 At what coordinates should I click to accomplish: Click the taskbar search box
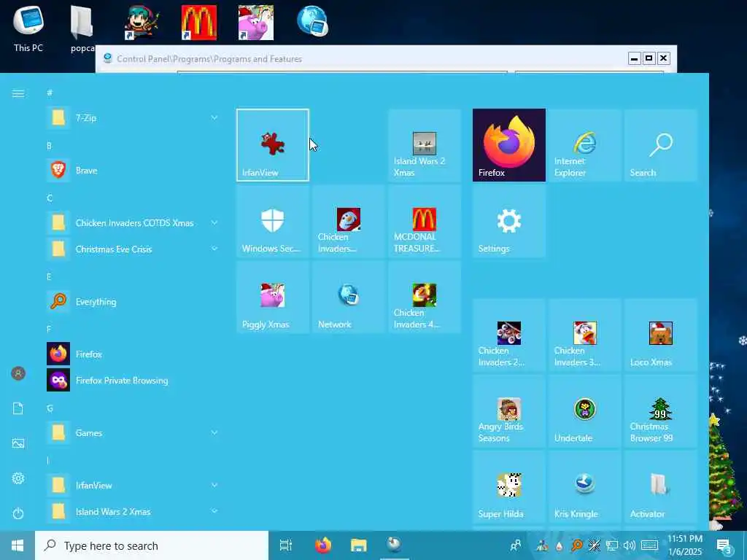pyautogui.click(x=152, y=545)
